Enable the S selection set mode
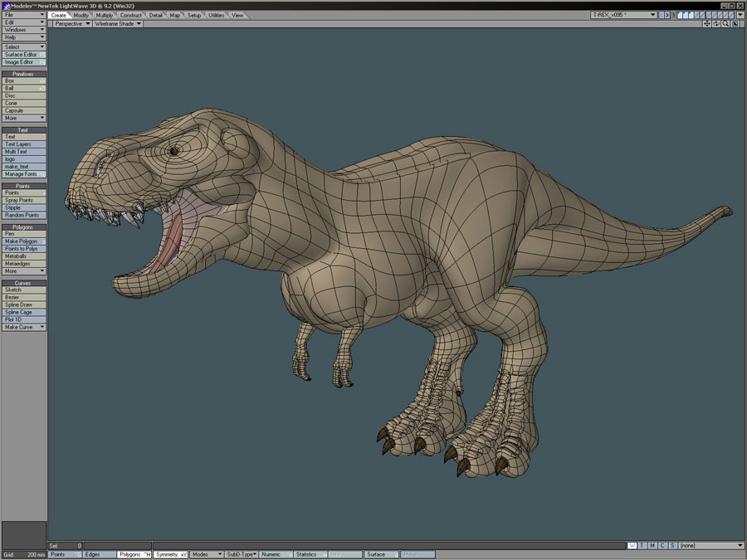The image size is (747, 560). 672,546
